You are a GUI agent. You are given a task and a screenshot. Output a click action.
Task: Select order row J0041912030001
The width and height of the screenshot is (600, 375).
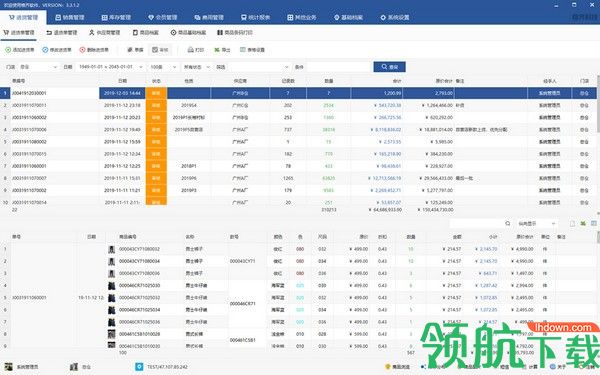[298, 93]
